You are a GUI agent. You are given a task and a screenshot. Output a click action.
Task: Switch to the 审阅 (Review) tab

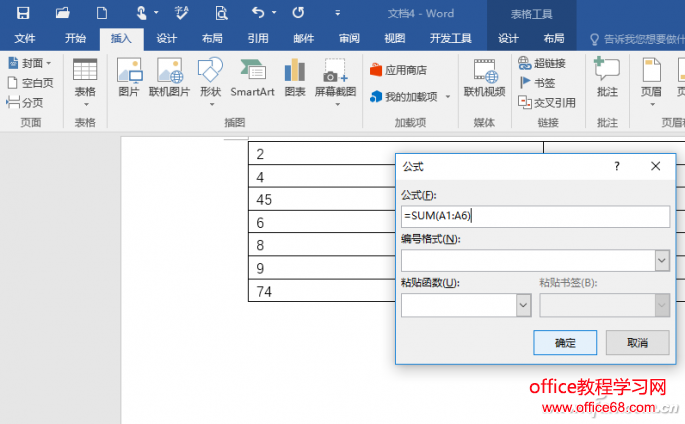click(349, 38)
